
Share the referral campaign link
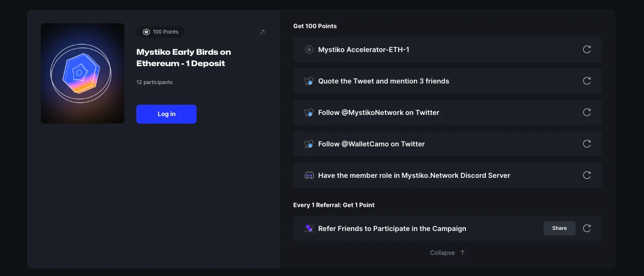click(x=559, y=228)
